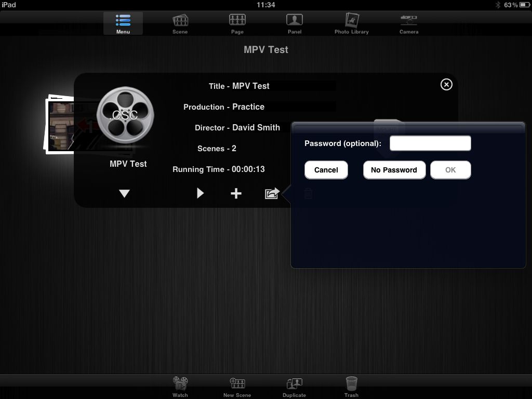532x399 pixels.
Task: Tap the plus icon to add
Action: click(236, 193)
